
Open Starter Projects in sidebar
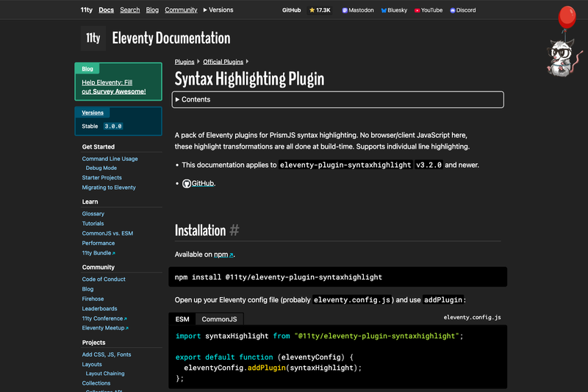102,177
